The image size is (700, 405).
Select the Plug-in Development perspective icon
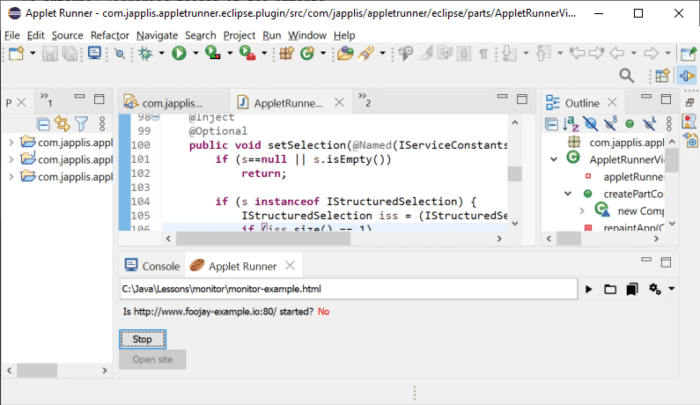(687, 75)
